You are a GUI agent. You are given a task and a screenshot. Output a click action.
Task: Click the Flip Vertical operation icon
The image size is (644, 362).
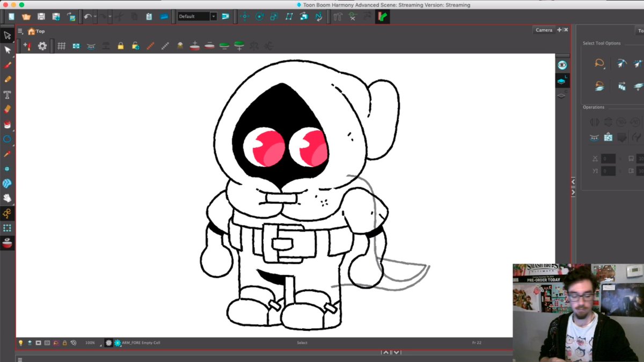pyautogui.click(x=608, y=122)
